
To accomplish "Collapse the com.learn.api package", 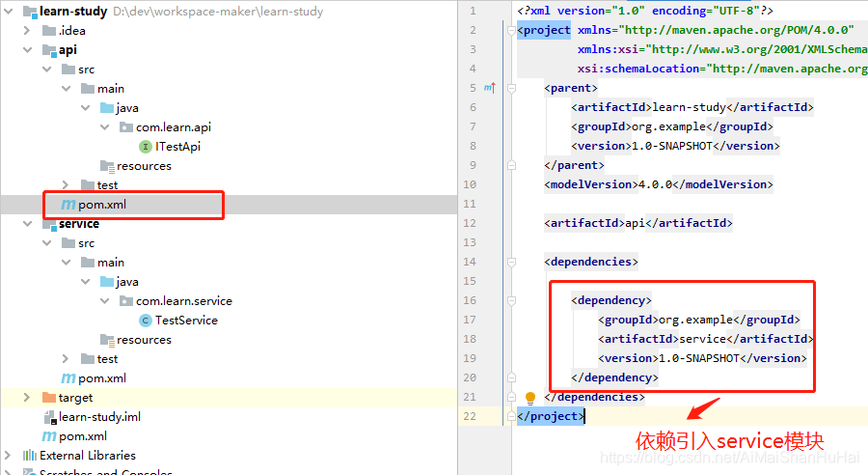I will click(104, 127).
